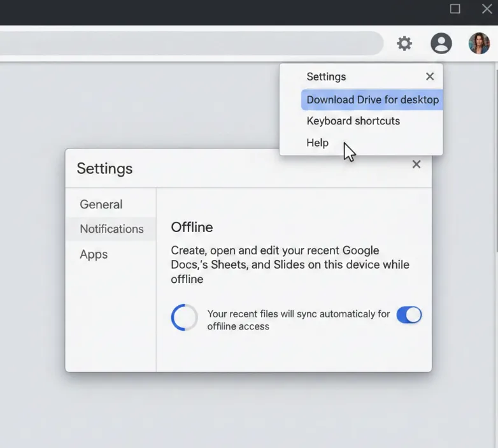This screenshot has height=448, width=498.
Task: Maximize the browser window
Action: [x=455, y=9]
